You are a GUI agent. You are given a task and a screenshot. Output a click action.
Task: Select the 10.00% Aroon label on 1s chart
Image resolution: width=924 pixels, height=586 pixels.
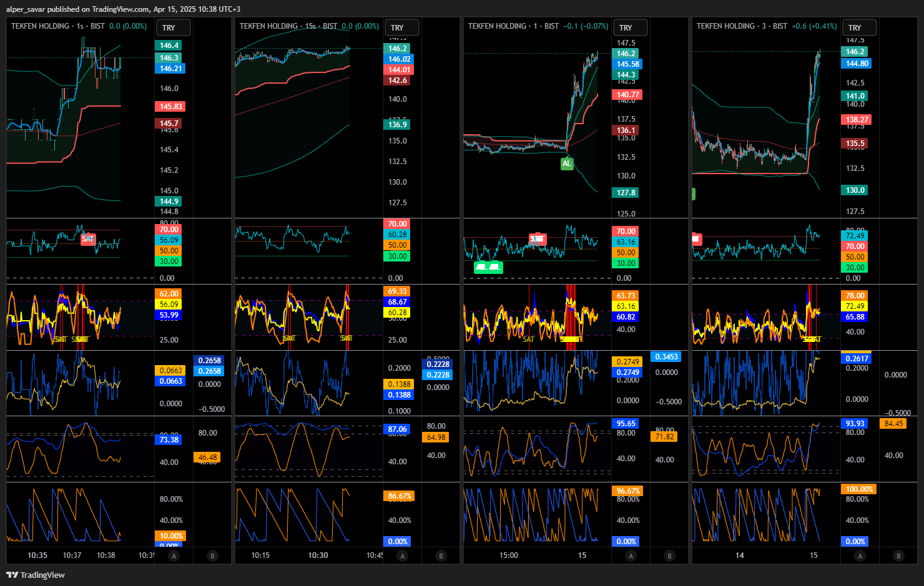pos(170,536)
